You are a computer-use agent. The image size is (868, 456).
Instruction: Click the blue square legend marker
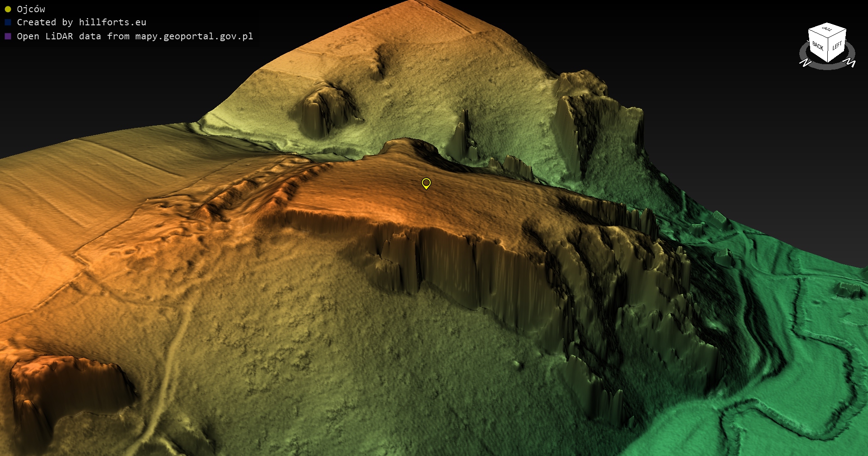click(x=8, y=22)
